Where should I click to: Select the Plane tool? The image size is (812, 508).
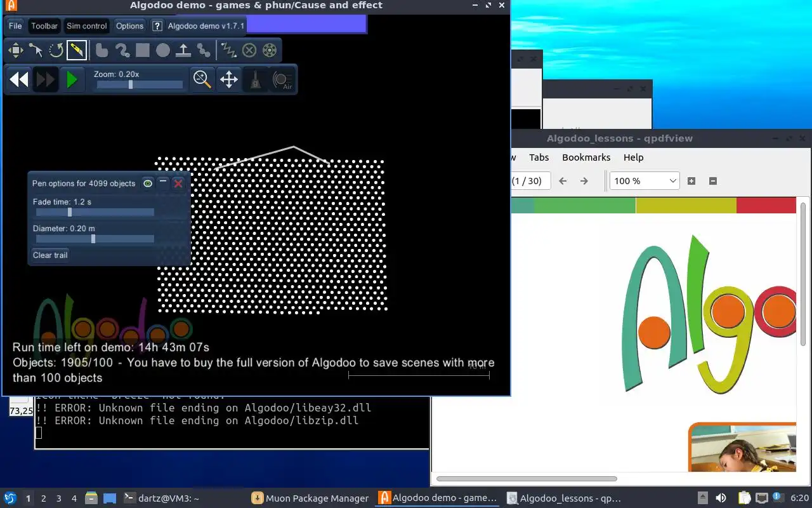183,50
